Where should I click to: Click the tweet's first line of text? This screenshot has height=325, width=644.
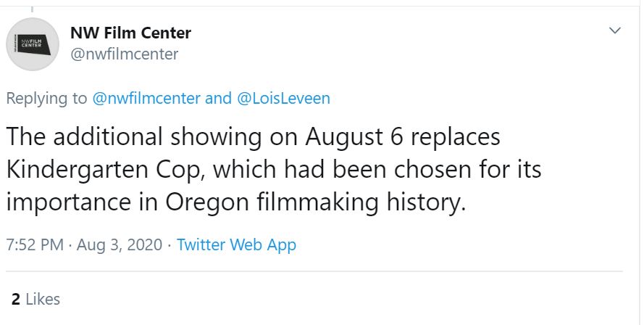point(254,138)
